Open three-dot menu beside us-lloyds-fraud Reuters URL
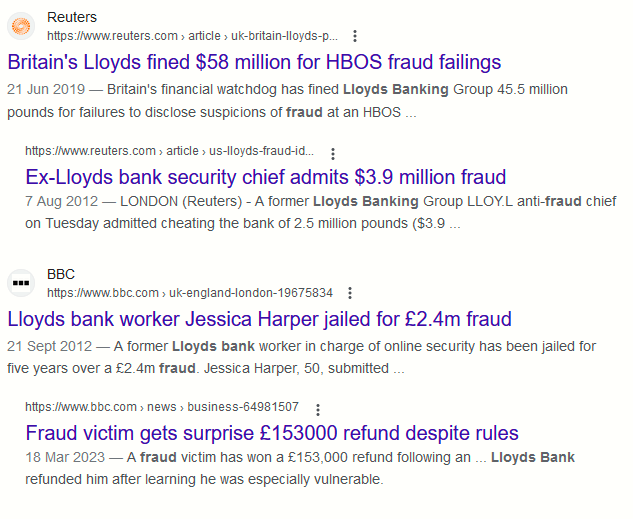 click(x=333, y=152)
